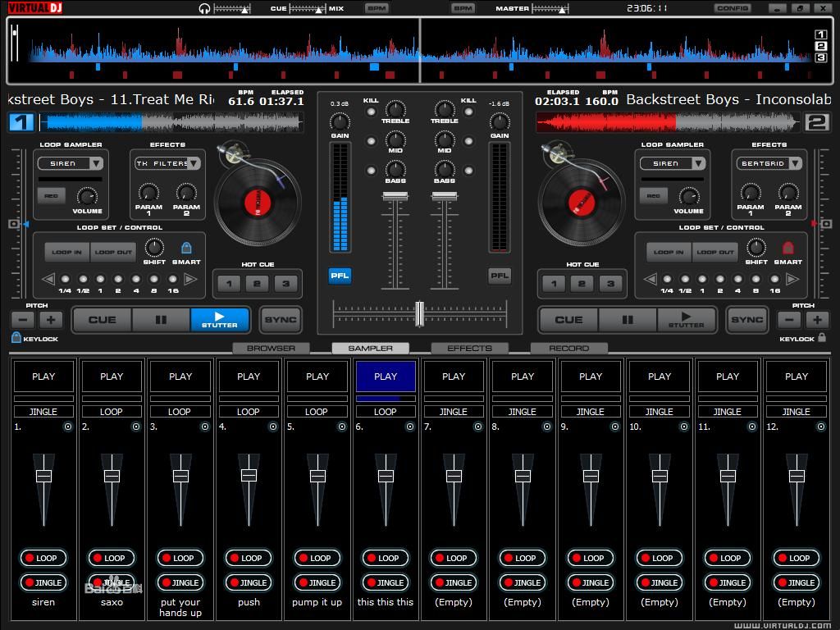Click loop length left arrow on deck 2
This screenshot has height=630, width=840.
tap(650, 279)
